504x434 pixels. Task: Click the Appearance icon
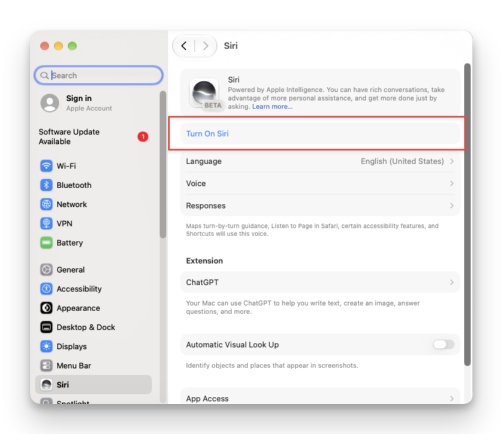coord(46,308)
